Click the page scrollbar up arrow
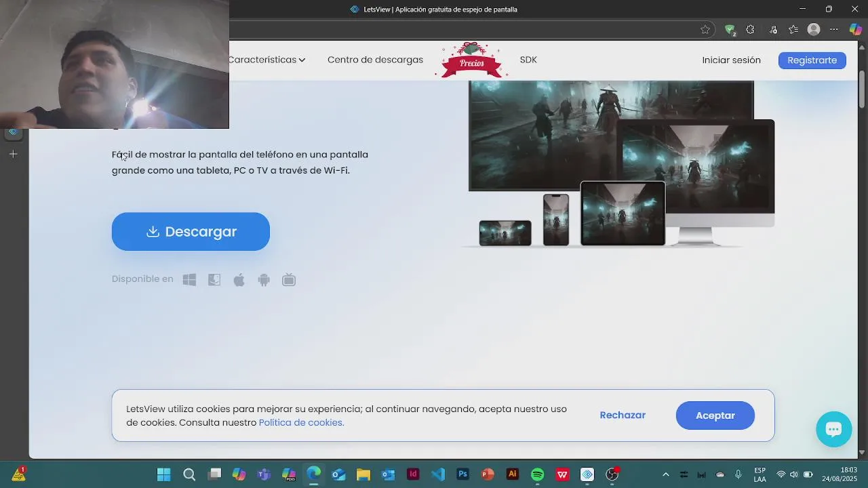868x488 pixels. tap(862, 46)
